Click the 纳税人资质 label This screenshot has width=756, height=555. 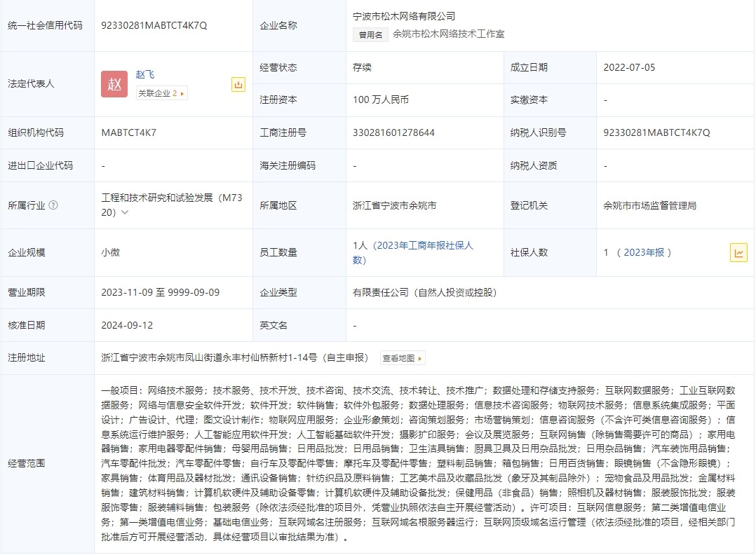coord(534,165)
